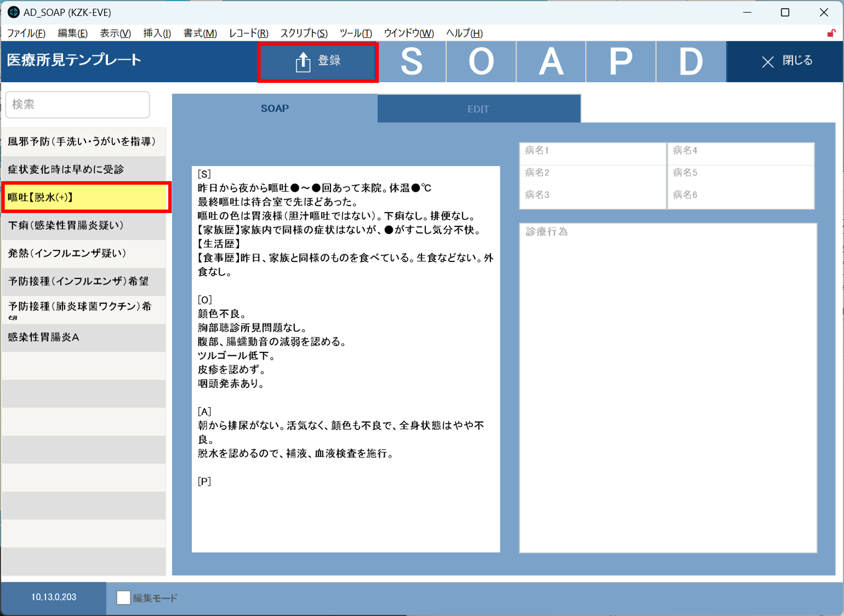Open the レコード(R) menu

pyautogui.click(x=249, y=33)
